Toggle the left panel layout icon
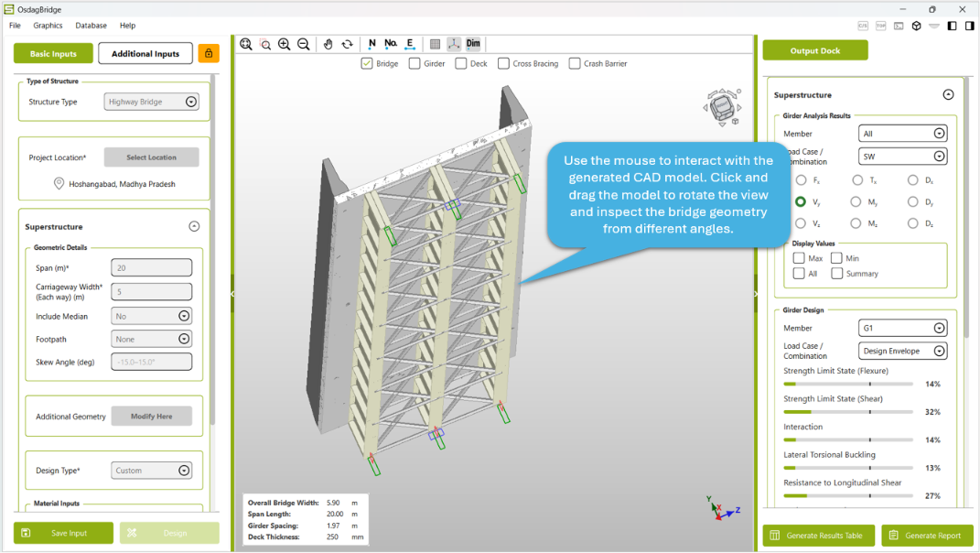Screen dimensions: 980x553 (x=952, y=26)
